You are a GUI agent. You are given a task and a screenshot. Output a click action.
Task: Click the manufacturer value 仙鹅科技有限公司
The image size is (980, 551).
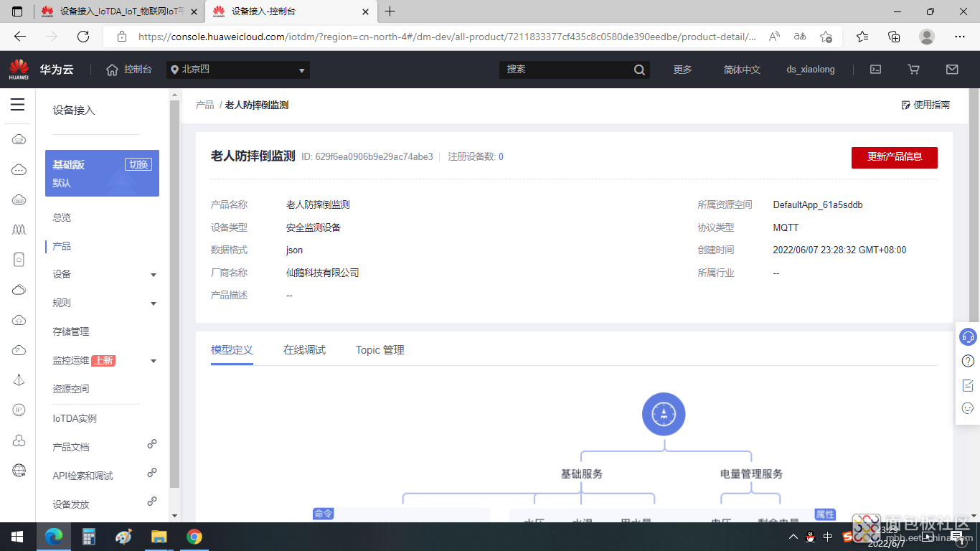pos(322,273)
